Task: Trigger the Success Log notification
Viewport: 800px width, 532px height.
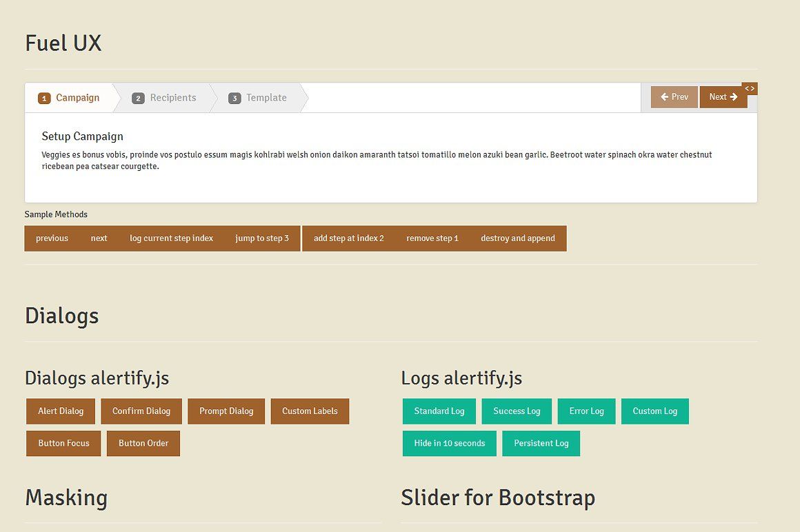Action: (517, 411)
